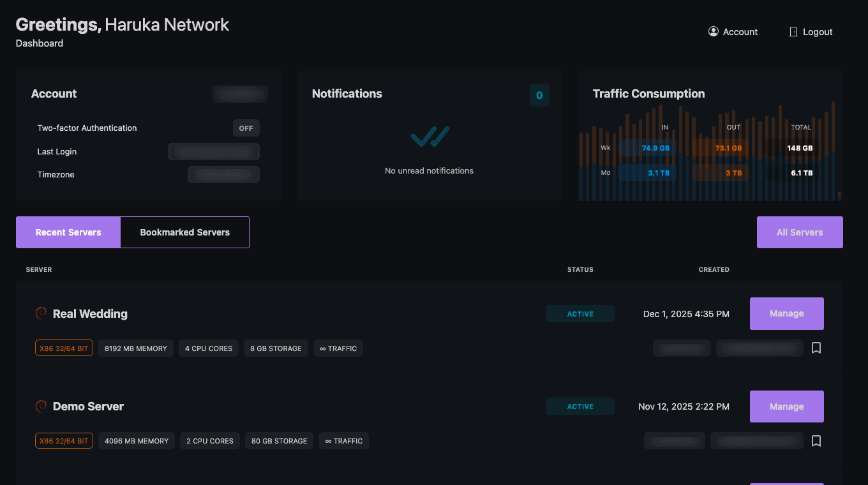Image resolution: width=868 pixels, height=485 pixels.
Task: Click the Real Wedding server name
Action: [90, 313]
